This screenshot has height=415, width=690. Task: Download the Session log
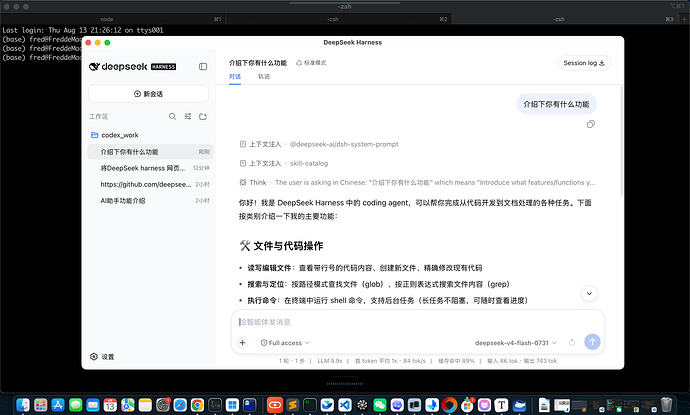584,63
